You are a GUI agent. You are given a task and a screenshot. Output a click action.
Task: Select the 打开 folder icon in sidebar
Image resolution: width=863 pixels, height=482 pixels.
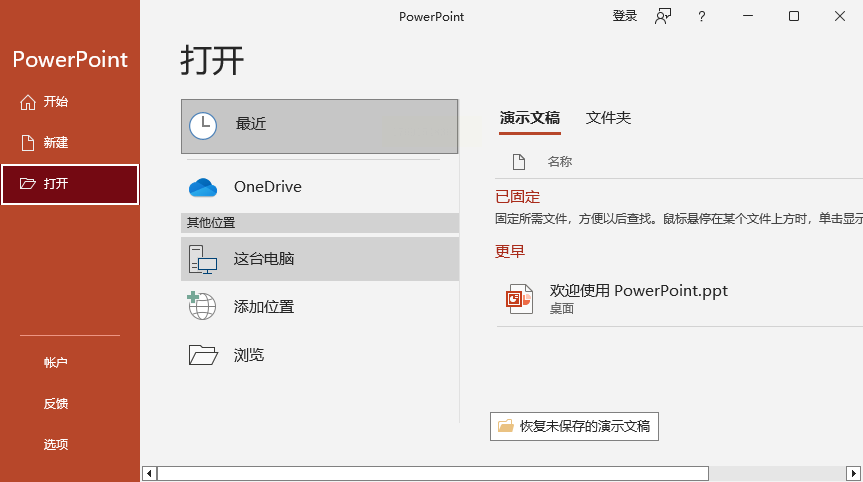[27, 184]
